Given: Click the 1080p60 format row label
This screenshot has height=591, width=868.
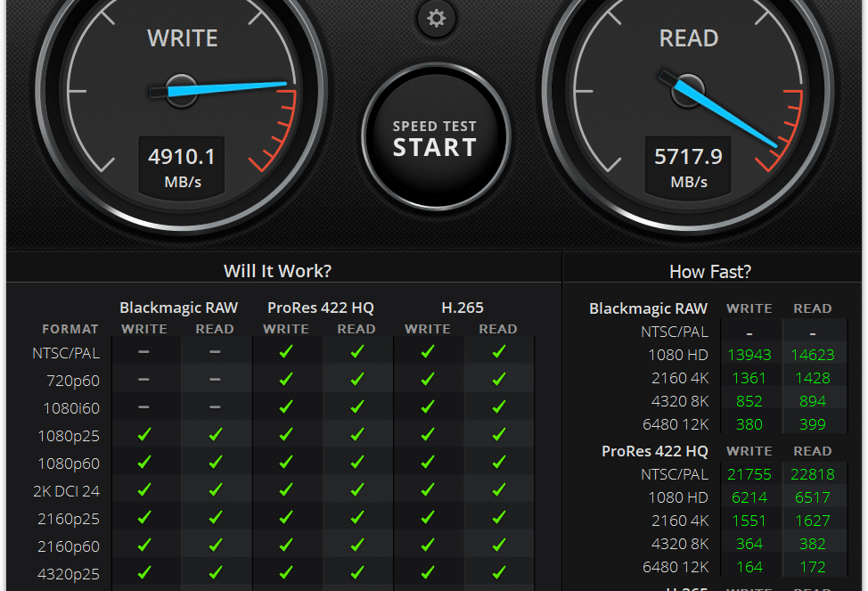Looking at the screenshot, I should click(x=69, y=463).
